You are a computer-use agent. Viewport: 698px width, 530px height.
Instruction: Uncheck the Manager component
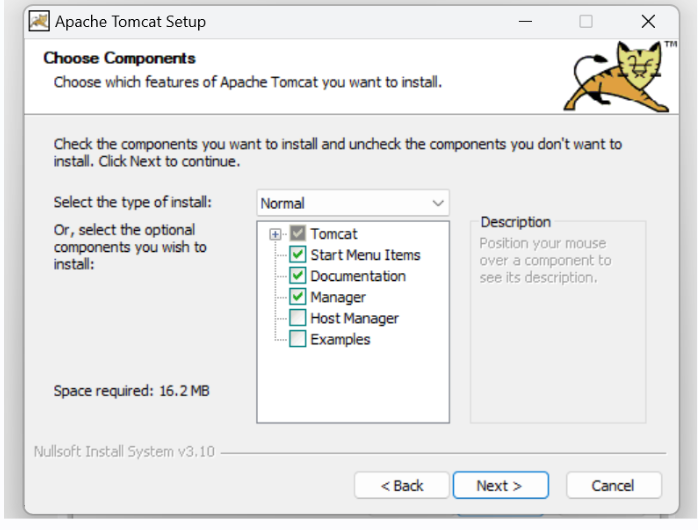pos(297,297)
